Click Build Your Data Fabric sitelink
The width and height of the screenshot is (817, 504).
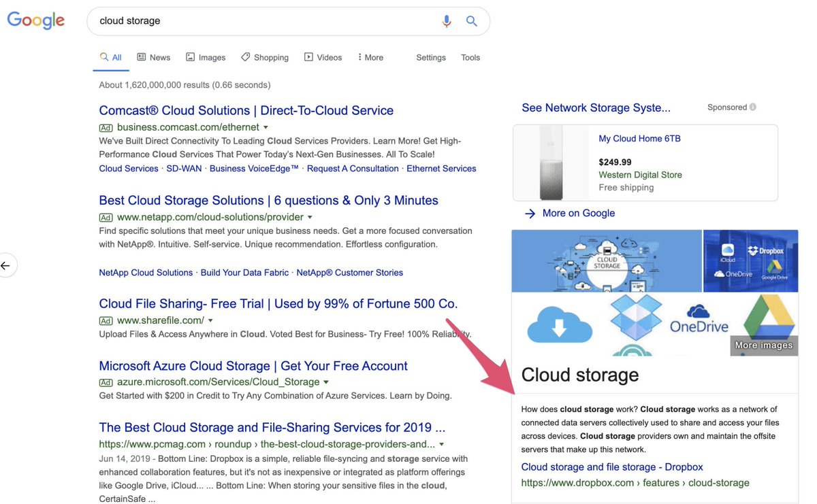point(245,273)
